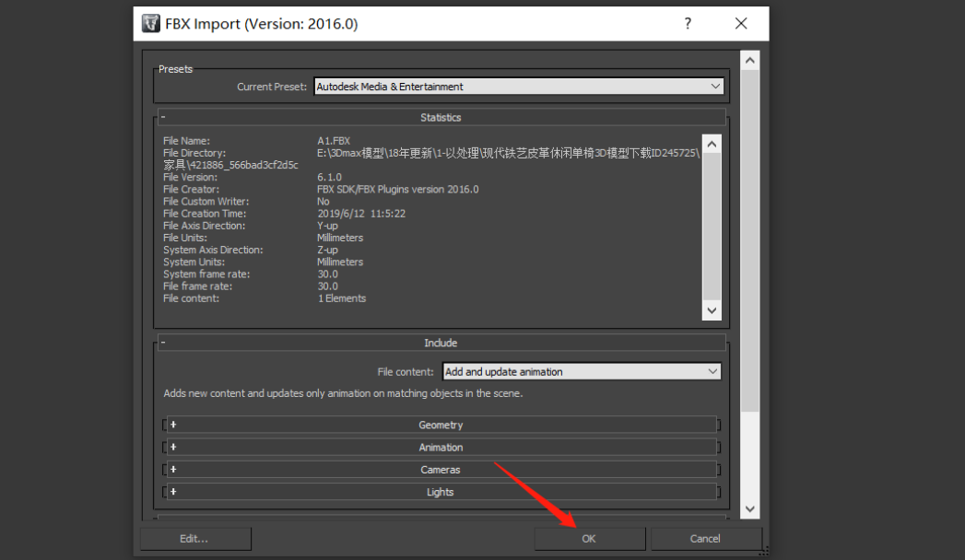Image resolution: width=965 pixels, height=560 pixels.
Task: Click the Statistics panel scrollbar thumb
Action: pos(711,226)
